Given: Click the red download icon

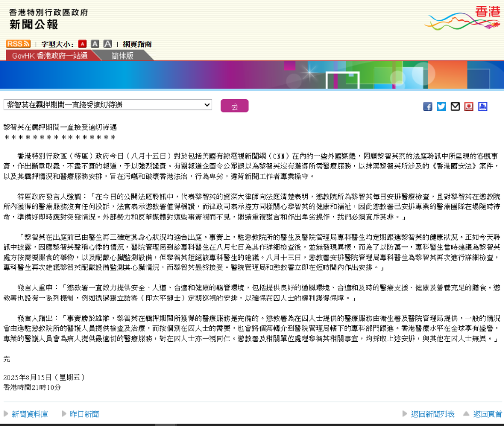Looking at the screenshot, I should 469,106.
